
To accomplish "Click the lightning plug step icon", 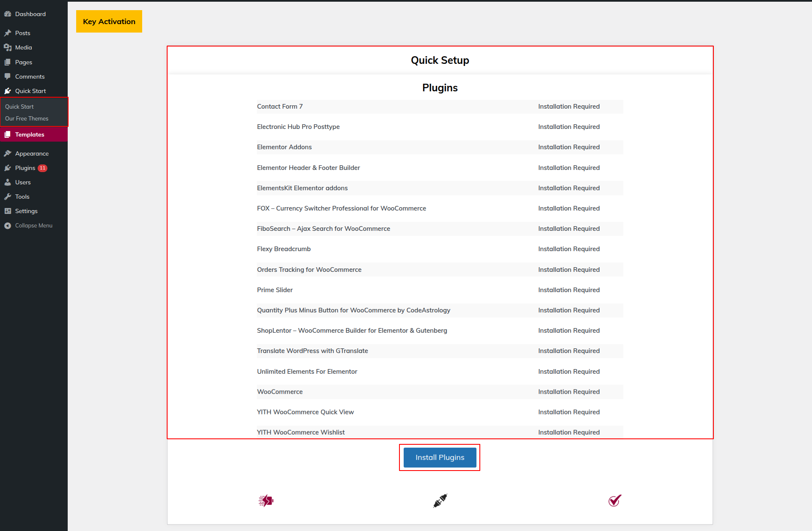I will tap(266, 501).
